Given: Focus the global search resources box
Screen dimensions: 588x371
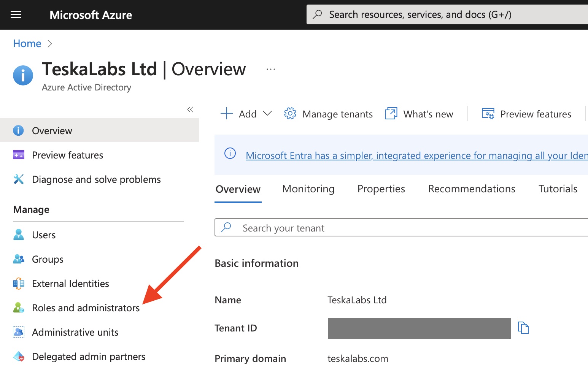Looking at the screenshot, I should point(447,14).
